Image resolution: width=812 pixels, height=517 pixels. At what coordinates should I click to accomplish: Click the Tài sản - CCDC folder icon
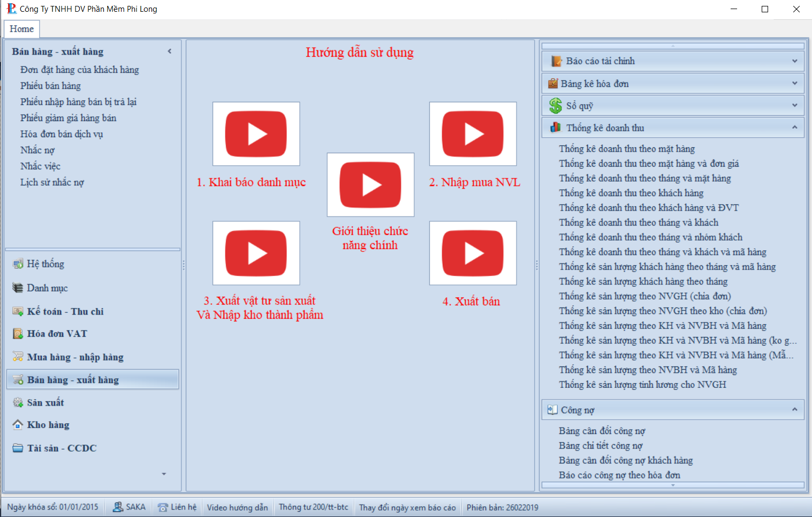pyautogui.click(x=18, y=448)
